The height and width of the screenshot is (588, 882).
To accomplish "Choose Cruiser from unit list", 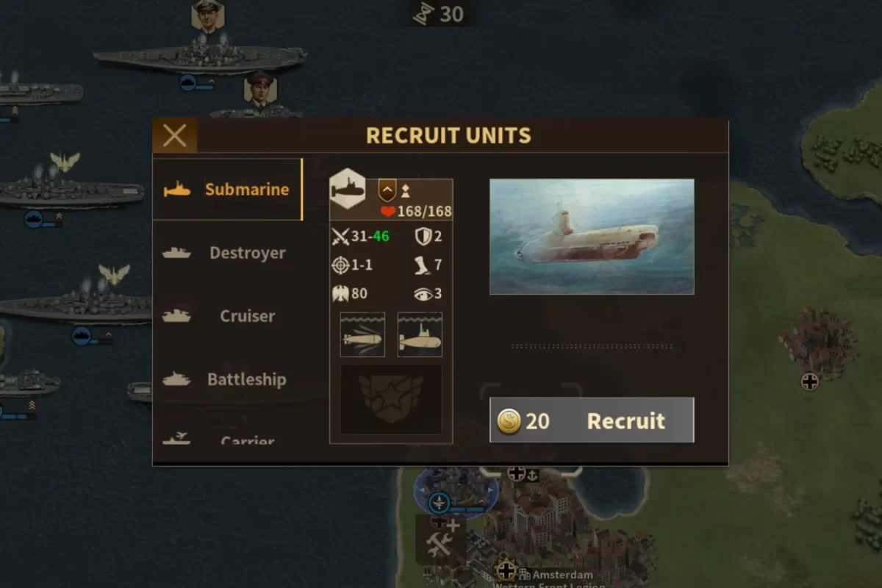I will click(x=227, y=316).
